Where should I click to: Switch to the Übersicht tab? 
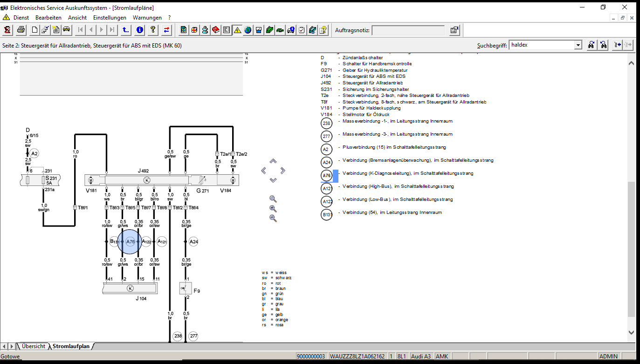coord(33,346)
